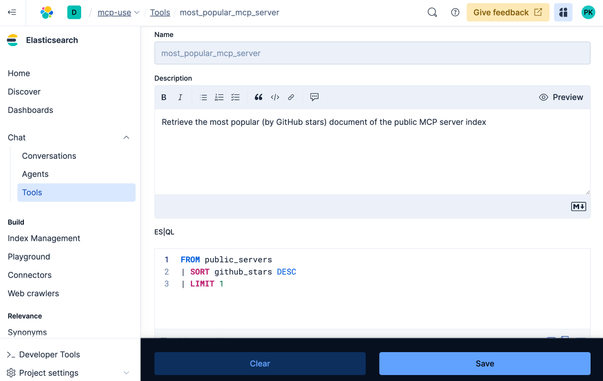Open mcp-use project dropdown

click(118, 12)
